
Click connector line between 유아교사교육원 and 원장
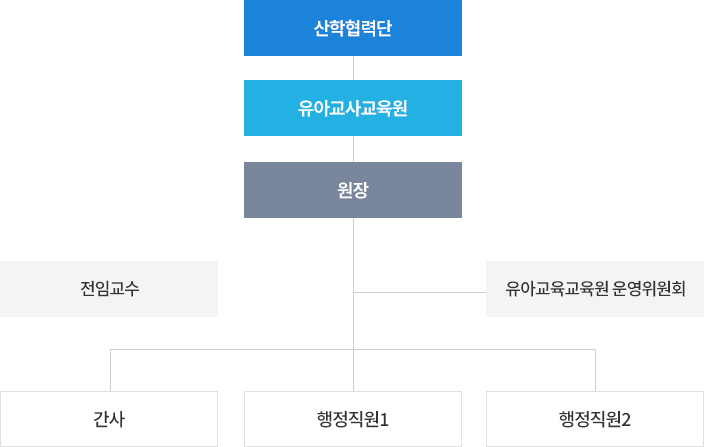353,149
